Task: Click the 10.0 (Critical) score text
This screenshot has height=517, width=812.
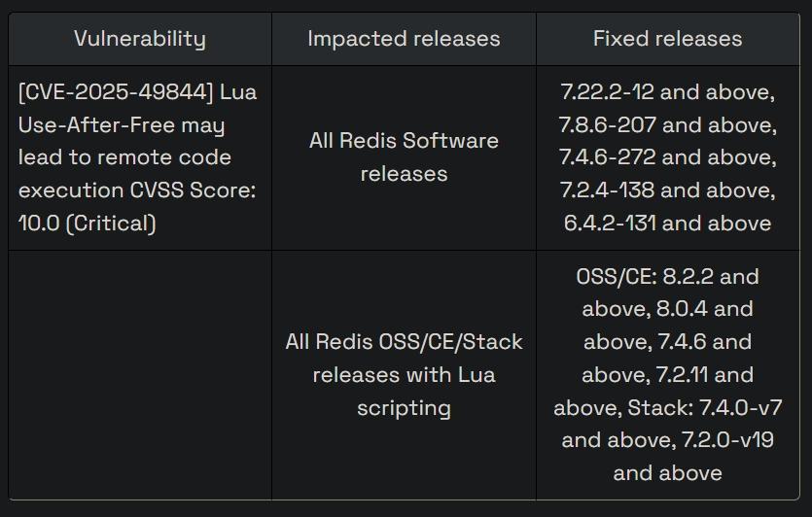Action: click(88, 224)
